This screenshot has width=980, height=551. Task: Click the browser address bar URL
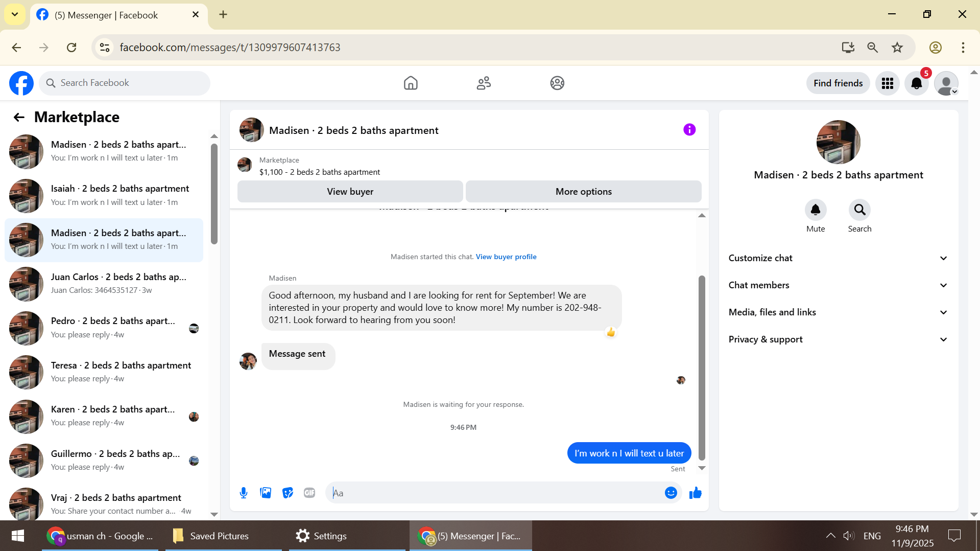(x=230, y=48)
